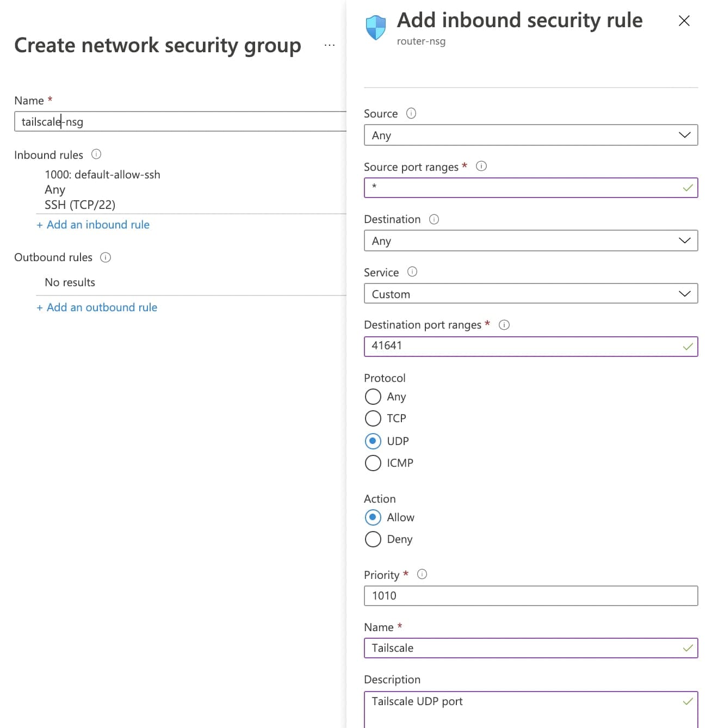Click Add an inbound rule

point(93,224)
